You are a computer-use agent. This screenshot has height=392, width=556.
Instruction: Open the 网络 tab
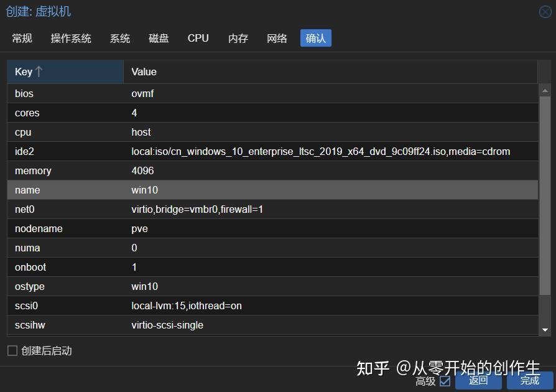(277, 39)
